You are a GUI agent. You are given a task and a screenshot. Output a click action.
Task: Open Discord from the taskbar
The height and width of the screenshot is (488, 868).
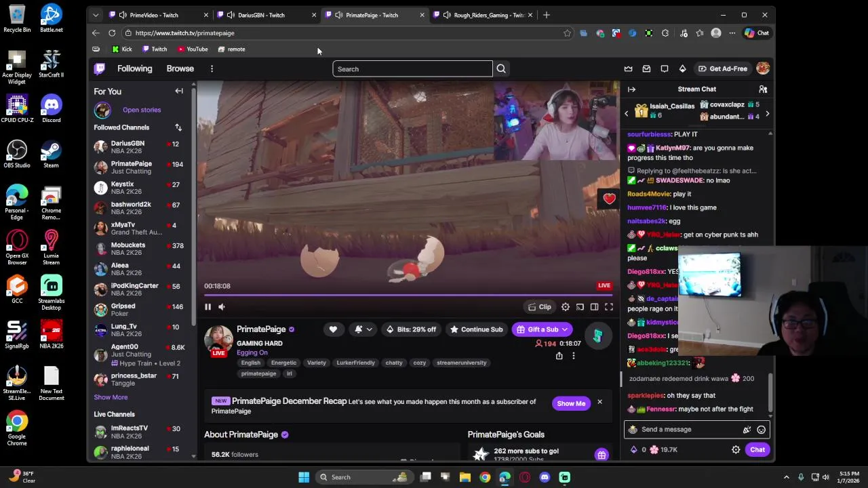[545, 477]
